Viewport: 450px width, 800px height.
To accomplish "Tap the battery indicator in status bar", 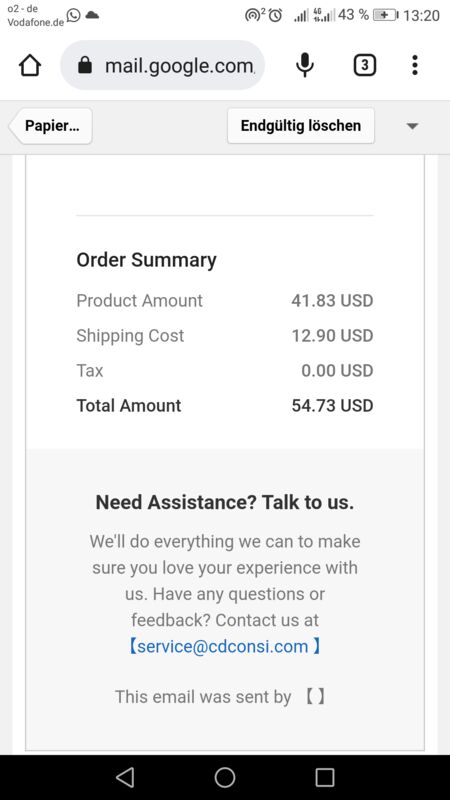I will (x=385, y=15).
